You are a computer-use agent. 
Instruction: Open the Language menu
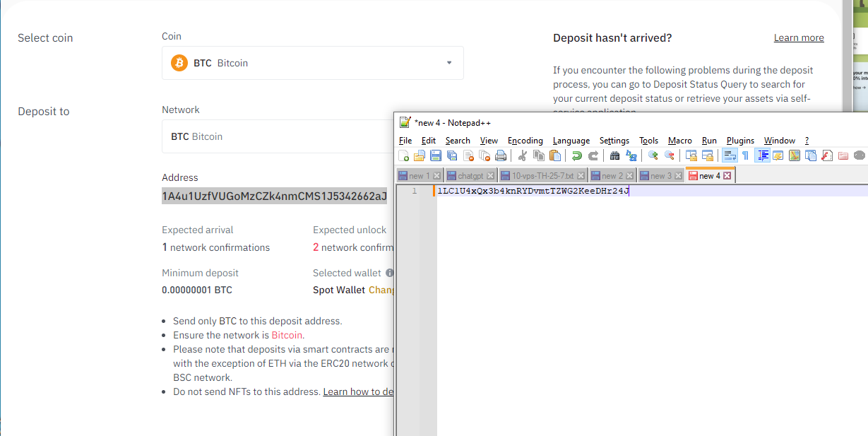click(x=571, y=141)
